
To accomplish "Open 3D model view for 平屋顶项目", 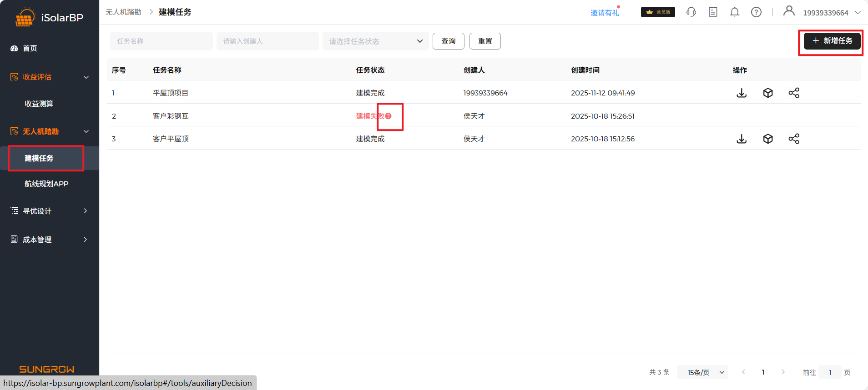I will [768, 93].
